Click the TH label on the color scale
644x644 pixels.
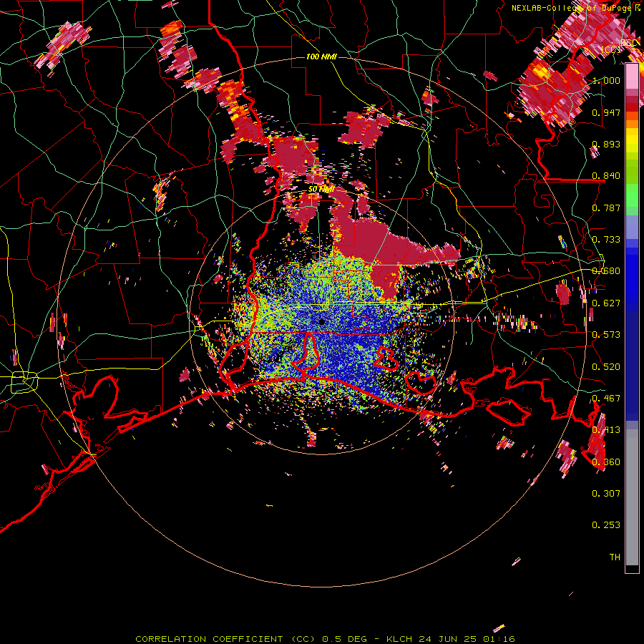(x=615, y=557)
